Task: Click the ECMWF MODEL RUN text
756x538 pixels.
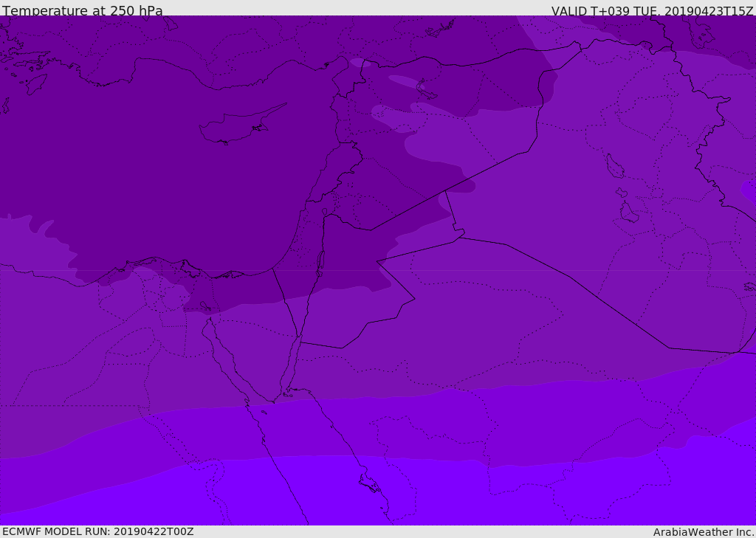Action: point(98,532)
